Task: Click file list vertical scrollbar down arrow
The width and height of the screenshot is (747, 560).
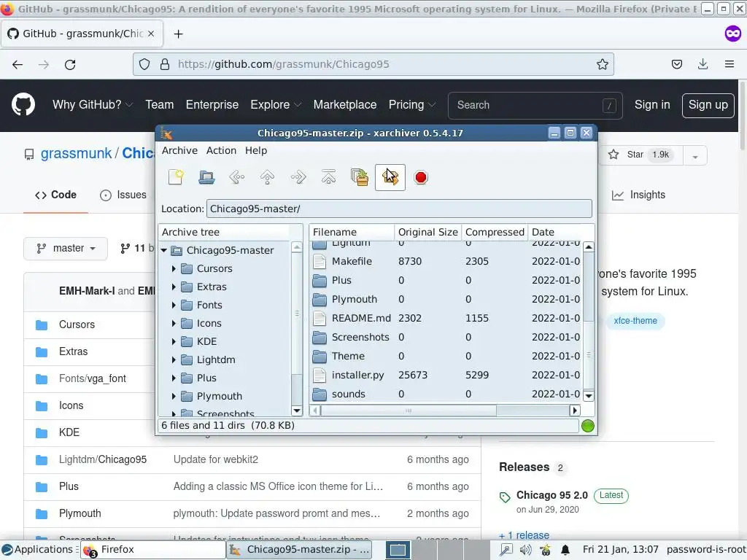Action: click(x=589, y=396)
